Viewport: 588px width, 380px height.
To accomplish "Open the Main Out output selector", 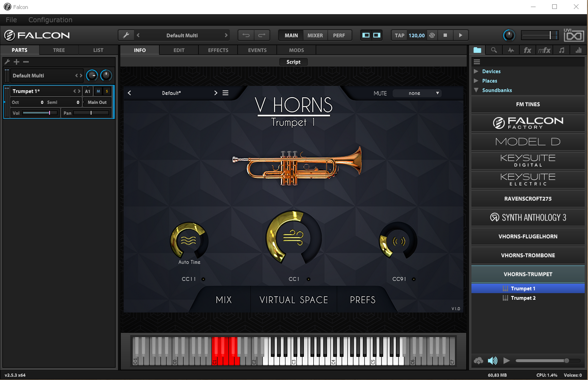I will 98,102.
